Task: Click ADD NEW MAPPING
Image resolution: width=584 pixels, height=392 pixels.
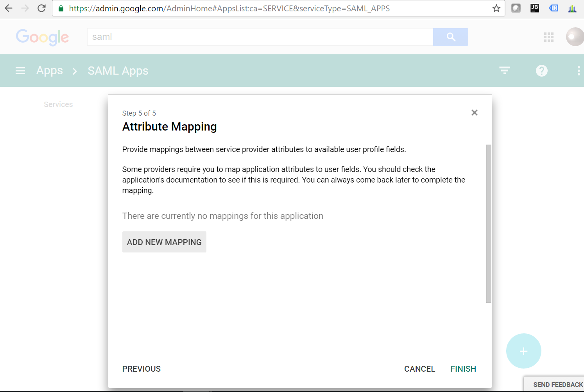Action: click(164, 242)
